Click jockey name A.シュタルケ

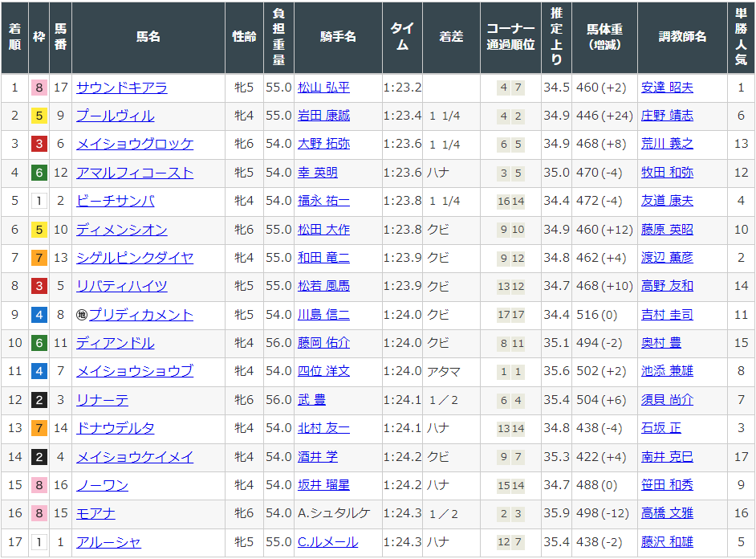point(334,514)
